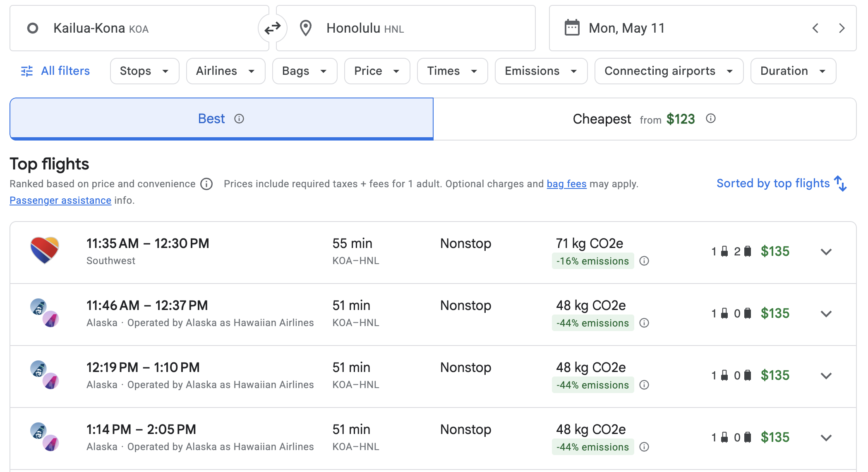Click the 12:19 PM – 1:10 PM flight time
Image resolution: width=868 pixels, height=472 pixels.
(143, 367)
